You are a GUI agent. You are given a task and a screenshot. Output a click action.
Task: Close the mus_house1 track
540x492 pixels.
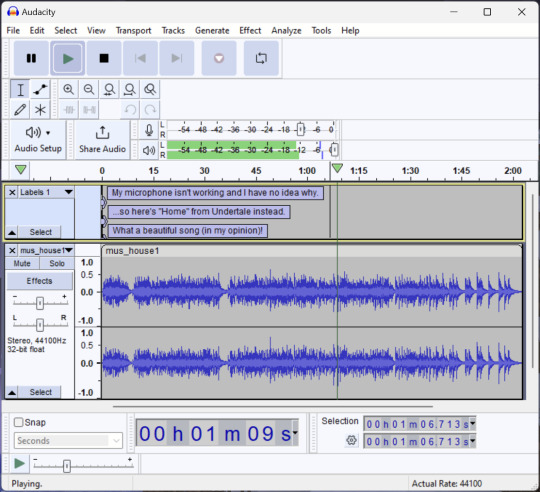point(12,250)
